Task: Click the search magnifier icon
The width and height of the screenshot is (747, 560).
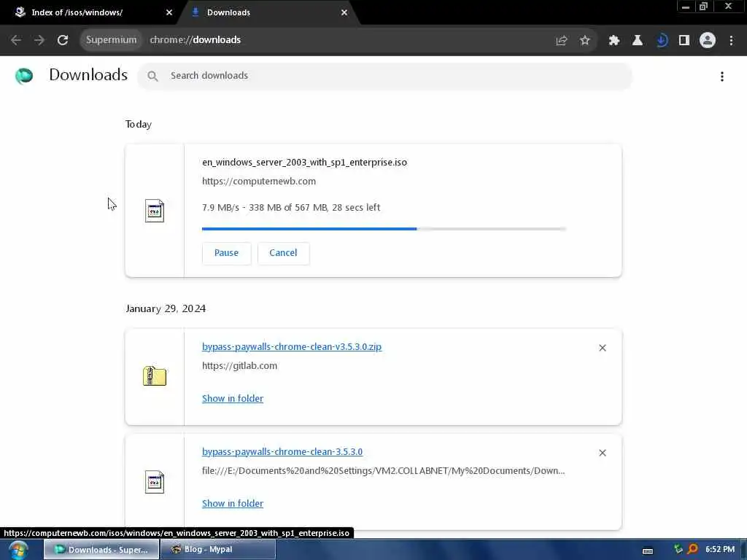Action: point(152,76)
